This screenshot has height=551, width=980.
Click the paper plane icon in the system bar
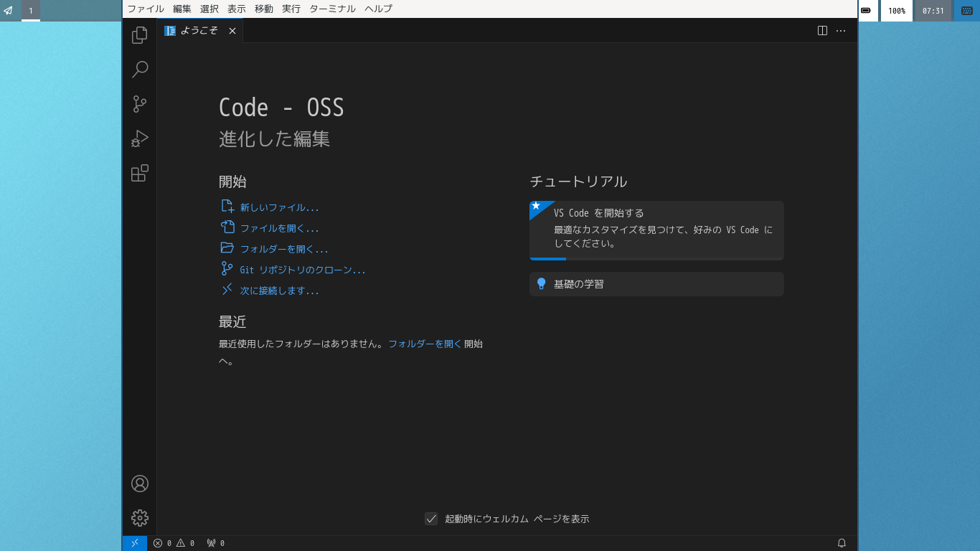click(x=9, y=11)
